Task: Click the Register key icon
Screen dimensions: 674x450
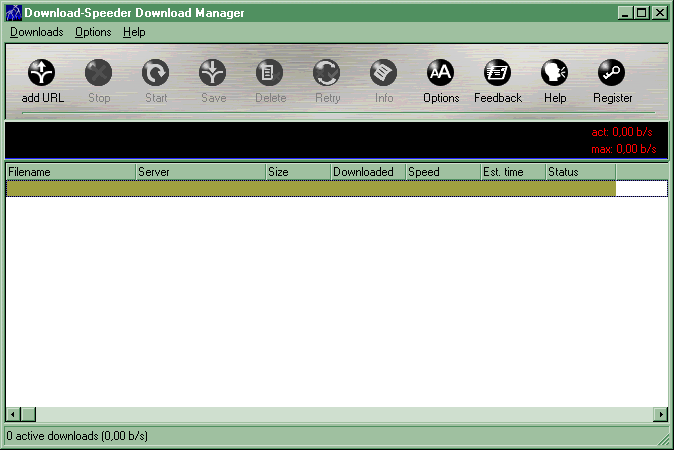Action: (x=612, y=73)
